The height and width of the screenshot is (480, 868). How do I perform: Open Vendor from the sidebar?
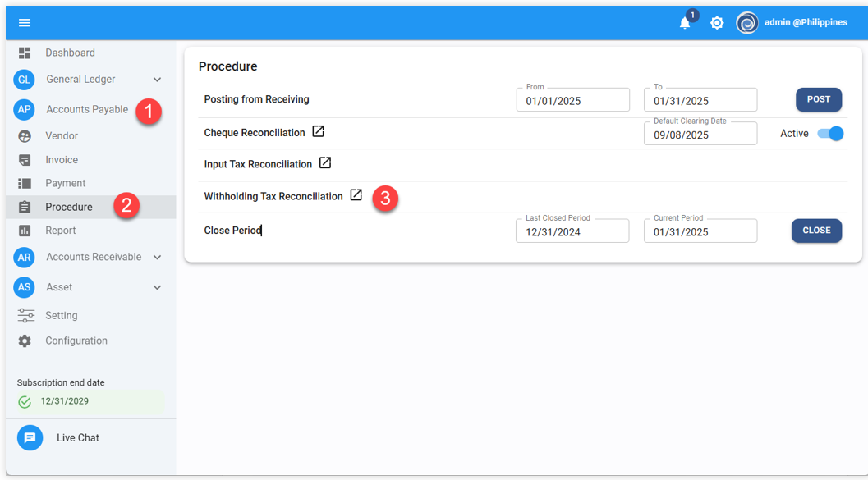[x=62, y=136]
